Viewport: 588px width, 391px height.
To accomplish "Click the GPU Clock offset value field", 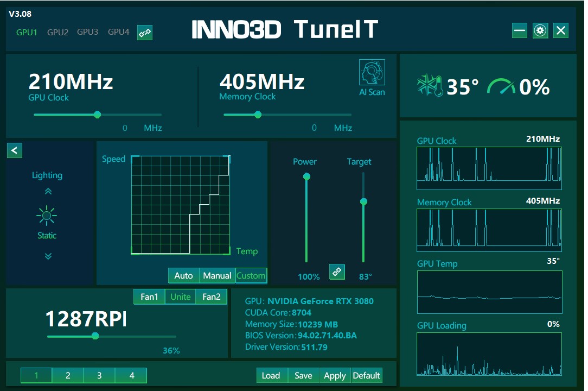I will (x=125, y=128).
